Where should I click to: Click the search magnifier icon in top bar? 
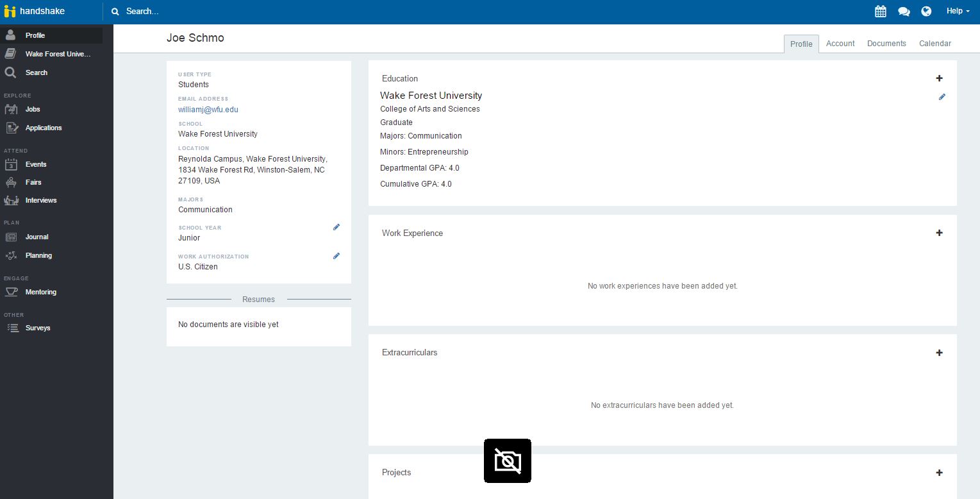click(x=115, y=11)
